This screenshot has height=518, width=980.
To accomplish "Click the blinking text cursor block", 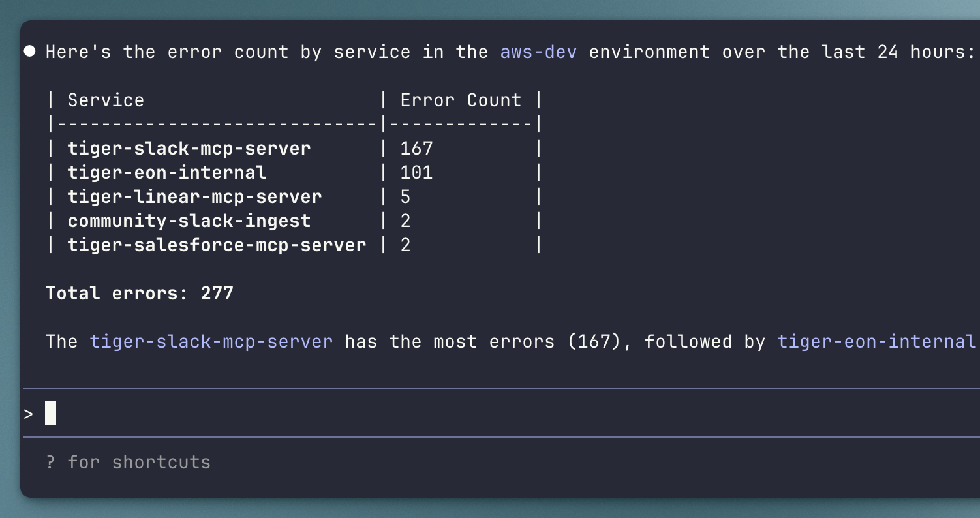I will (50, 413).
